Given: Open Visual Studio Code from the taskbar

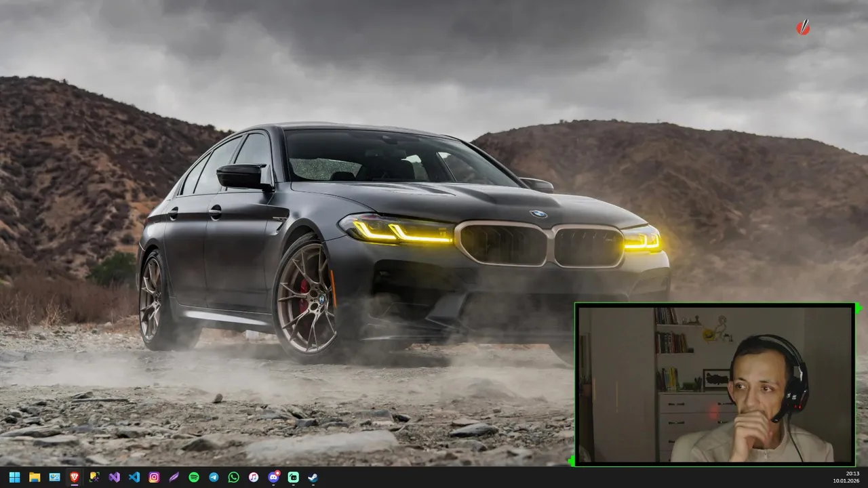Looking at the screenshot, I should [134, 477].
